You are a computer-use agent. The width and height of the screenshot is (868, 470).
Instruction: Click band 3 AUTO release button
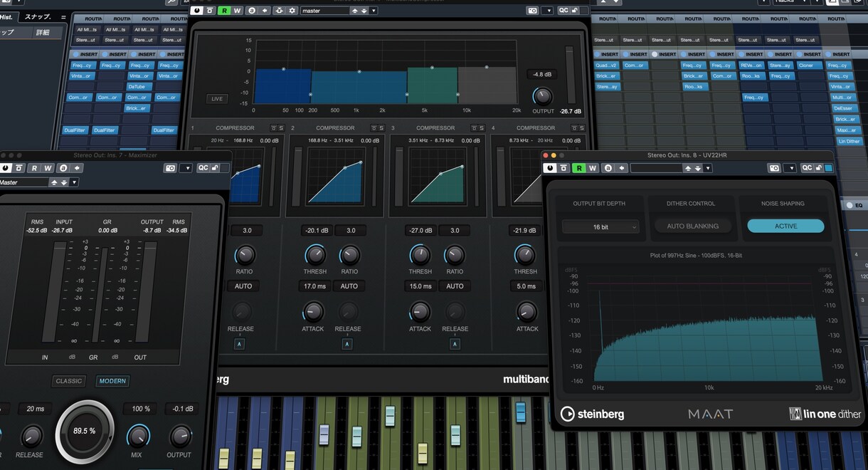pos(455,286)
